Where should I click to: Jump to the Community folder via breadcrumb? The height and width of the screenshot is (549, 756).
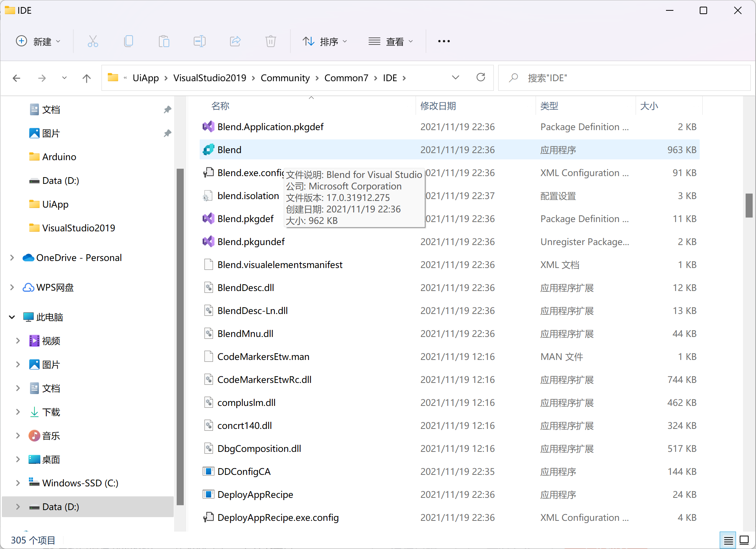click(285, 78)
